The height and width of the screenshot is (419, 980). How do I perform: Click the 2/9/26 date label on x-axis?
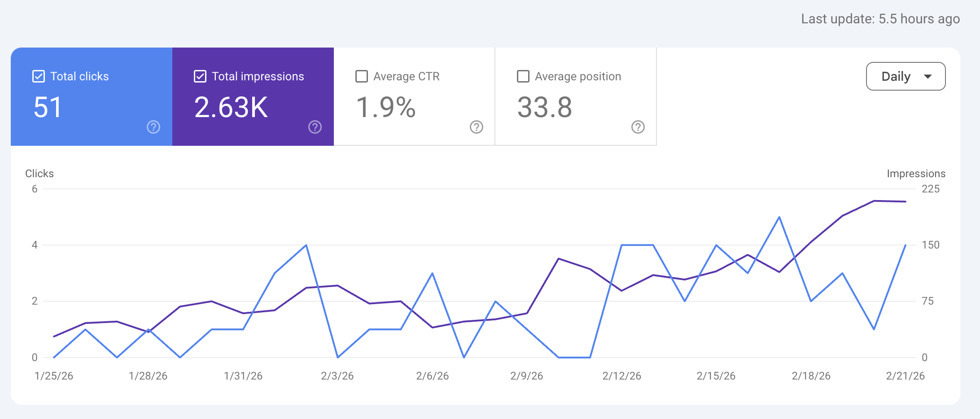(528, 376)
